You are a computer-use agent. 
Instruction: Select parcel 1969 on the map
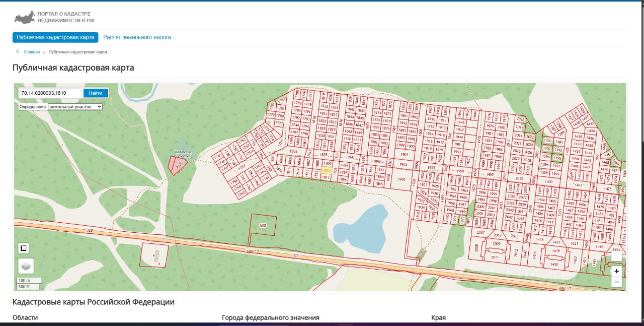(x=462, y=211)
